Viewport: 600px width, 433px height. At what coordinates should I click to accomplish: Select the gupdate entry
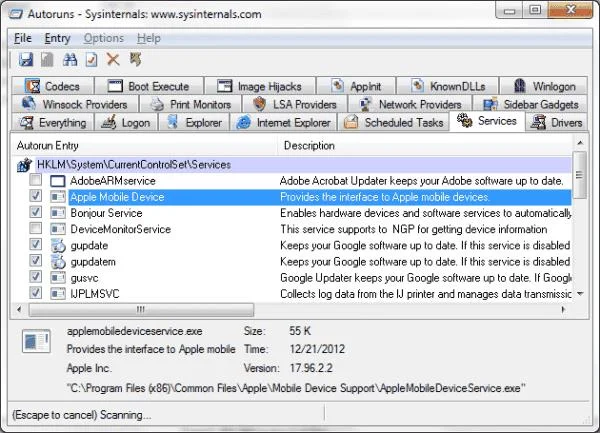point(293,246)
